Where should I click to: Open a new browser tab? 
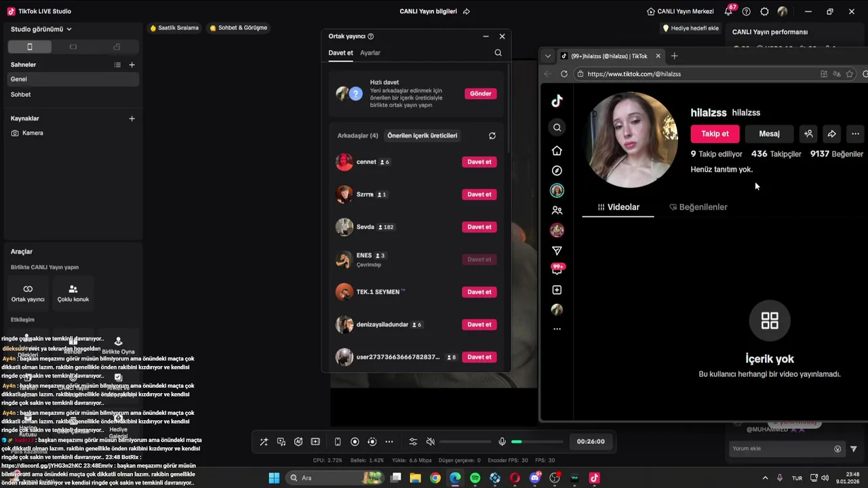674,56
